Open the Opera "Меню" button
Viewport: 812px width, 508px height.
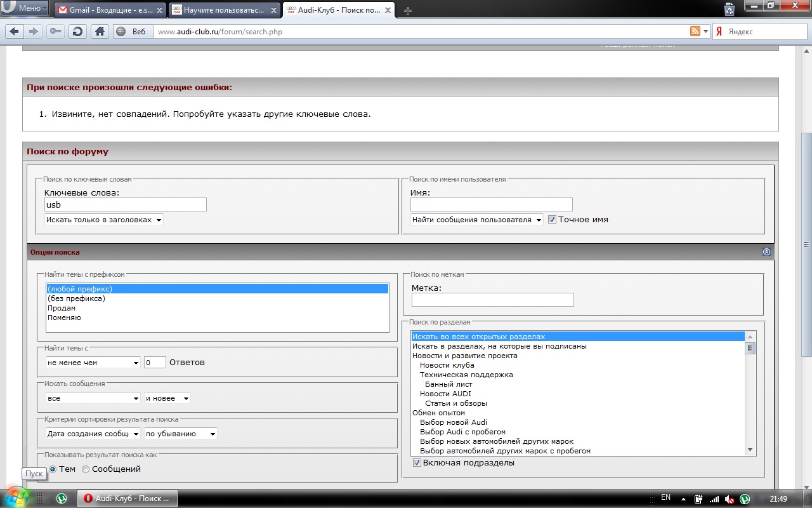(x=25, y=8)
